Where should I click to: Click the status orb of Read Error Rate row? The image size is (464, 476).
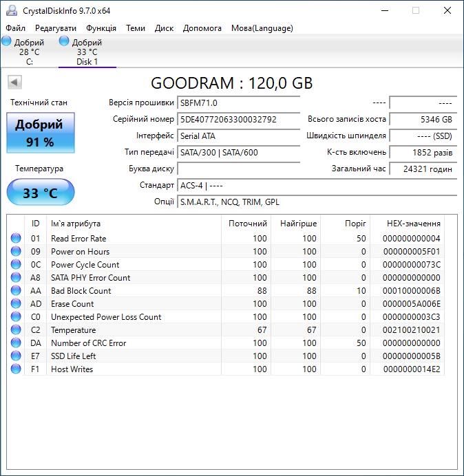point(16,238)
